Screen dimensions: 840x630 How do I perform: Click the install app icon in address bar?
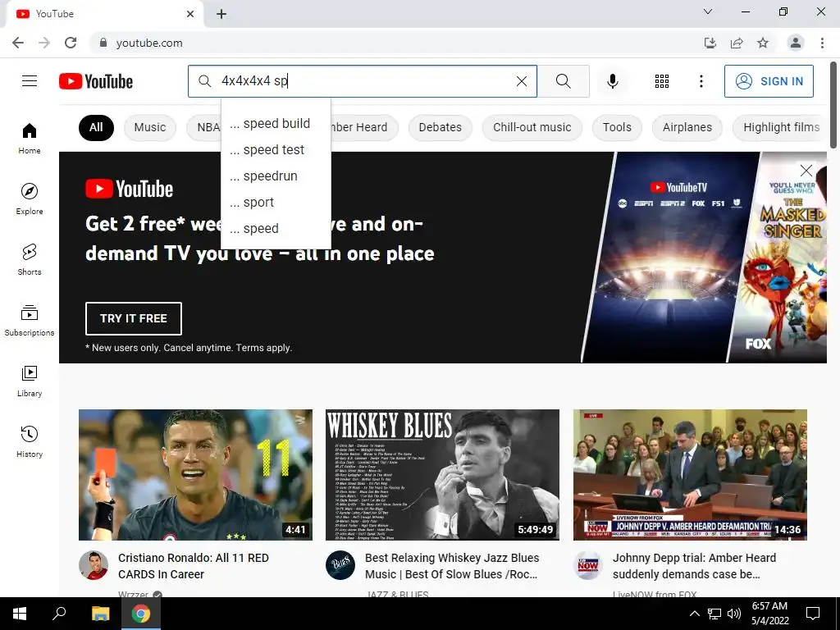point(710,43)
